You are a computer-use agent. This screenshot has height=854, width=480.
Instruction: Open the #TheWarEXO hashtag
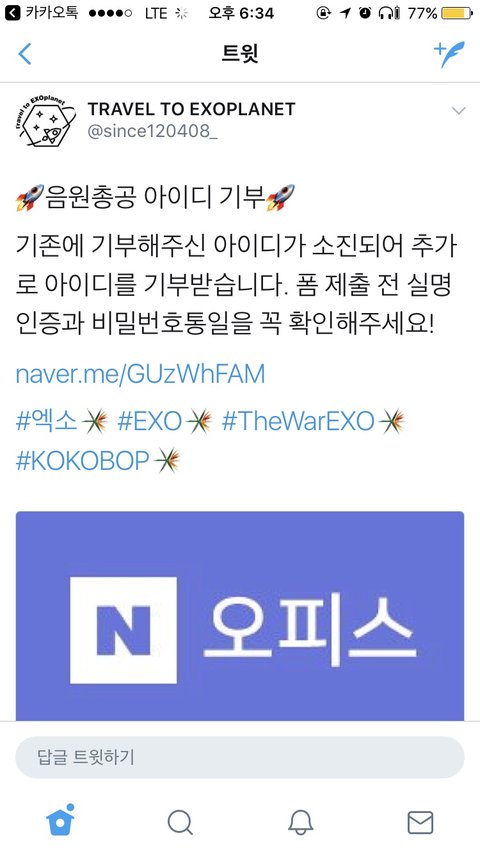click(299, 422)
